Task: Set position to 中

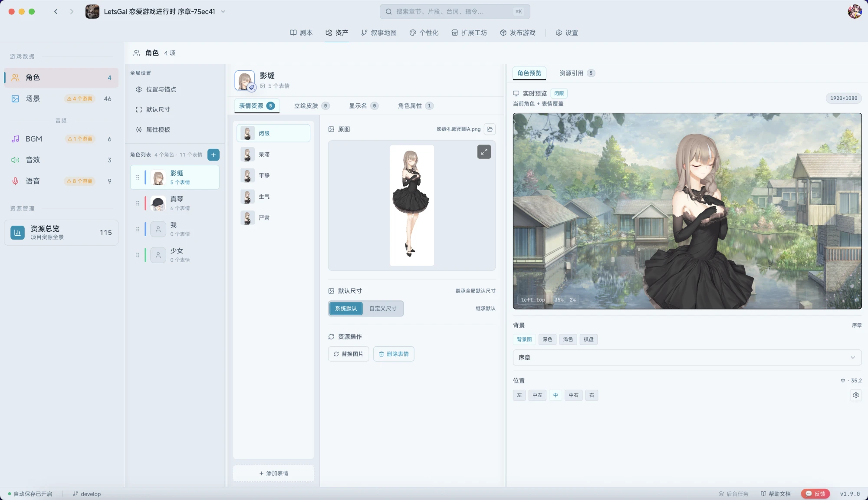Action: [556, 395]
